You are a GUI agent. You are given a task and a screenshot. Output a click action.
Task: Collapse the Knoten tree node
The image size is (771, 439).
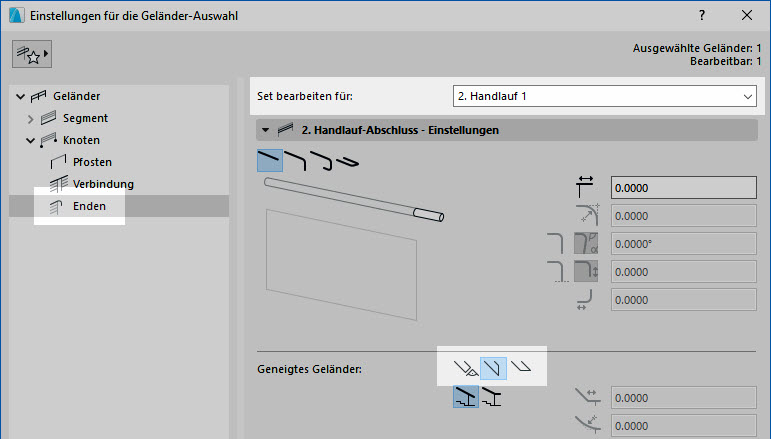[x=30, y=141]
